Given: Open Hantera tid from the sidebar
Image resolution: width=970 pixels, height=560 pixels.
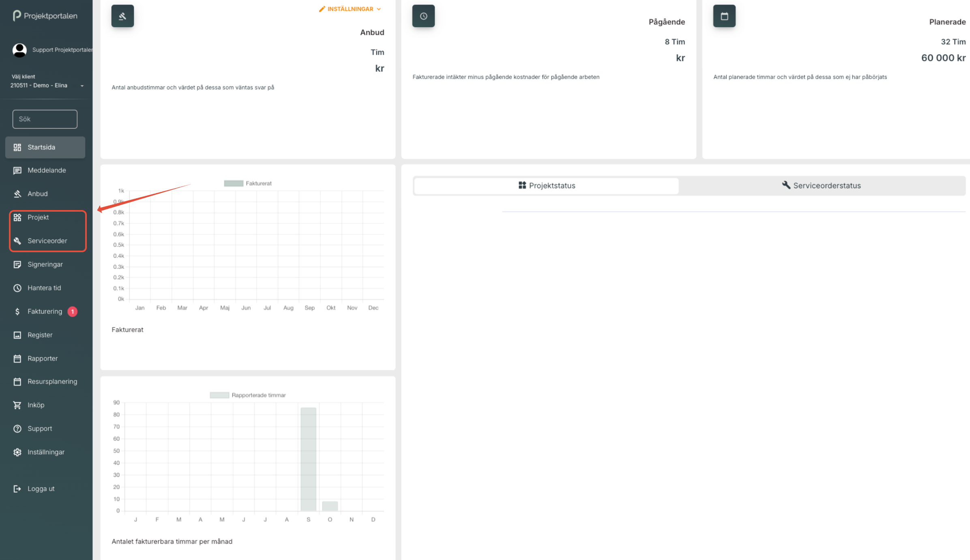Looking at the screenshot, I should 44,288.
